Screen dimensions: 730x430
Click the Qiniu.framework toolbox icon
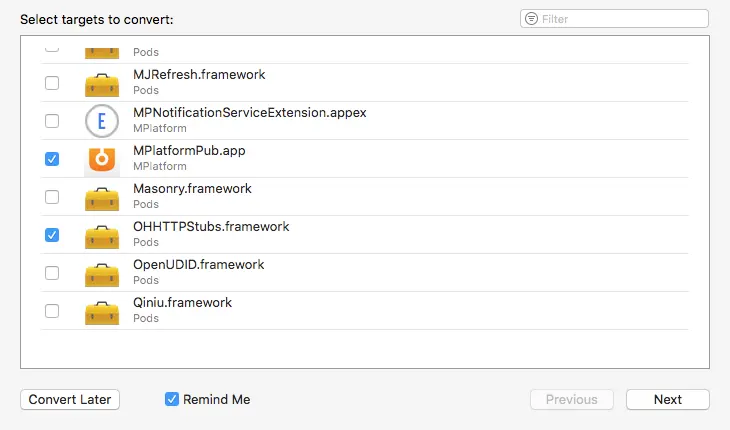coord(102,311)
